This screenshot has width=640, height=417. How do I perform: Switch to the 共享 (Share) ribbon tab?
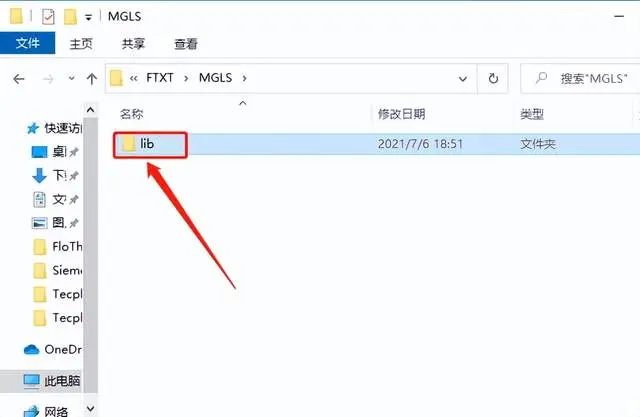coord(133,44)
